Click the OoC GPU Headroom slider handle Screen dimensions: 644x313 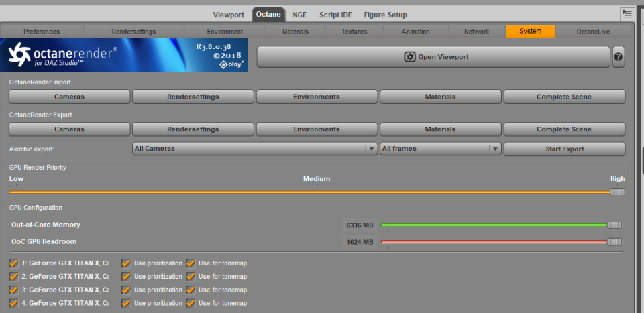tap(614, 242)
